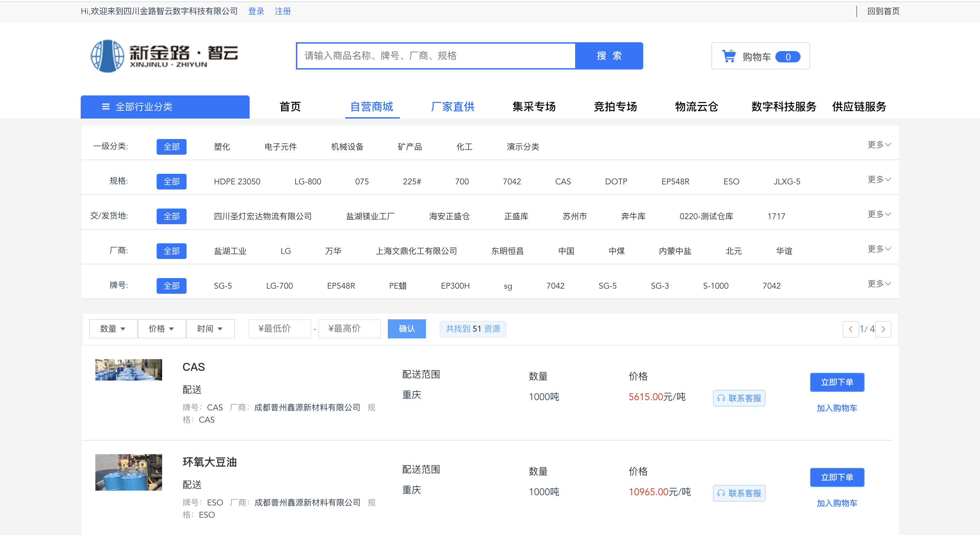The height and width of the screenshot is (535, 980).
Task: Click the ¥最低价 input field
Action: (280, 328)
